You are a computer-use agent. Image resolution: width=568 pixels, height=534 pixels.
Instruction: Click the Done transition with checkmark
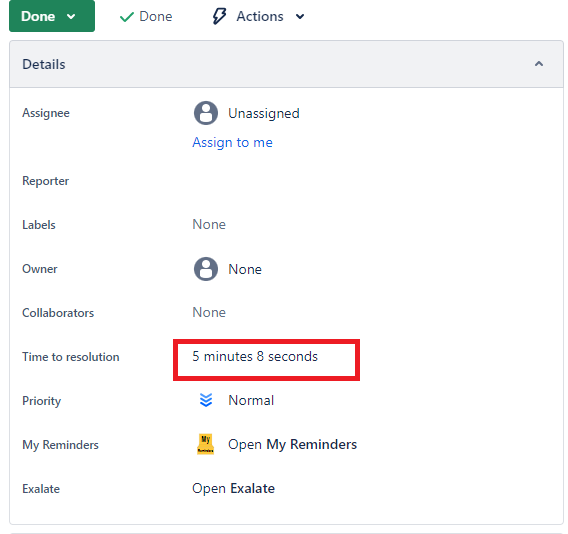pyautogui.click(x=146, y=16)
